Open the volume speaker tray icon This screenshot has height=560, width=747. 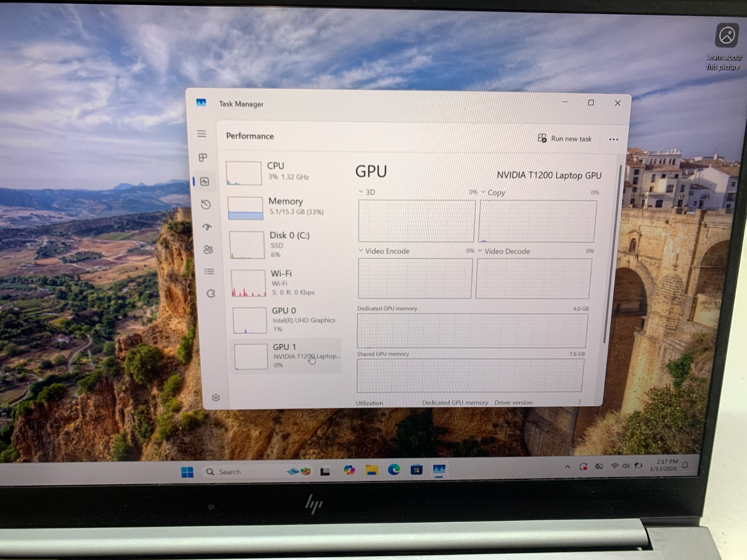[626, 466]
